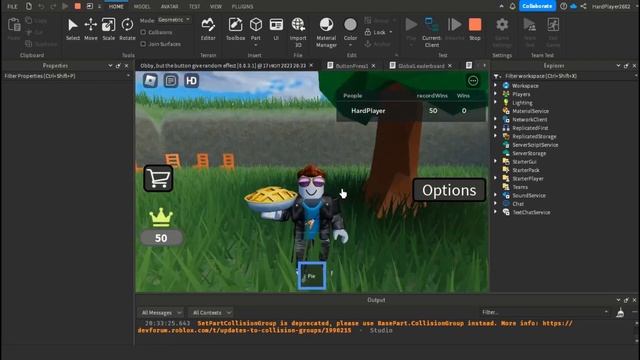Click the yellow crown wins icon

(x=161, y=218)
